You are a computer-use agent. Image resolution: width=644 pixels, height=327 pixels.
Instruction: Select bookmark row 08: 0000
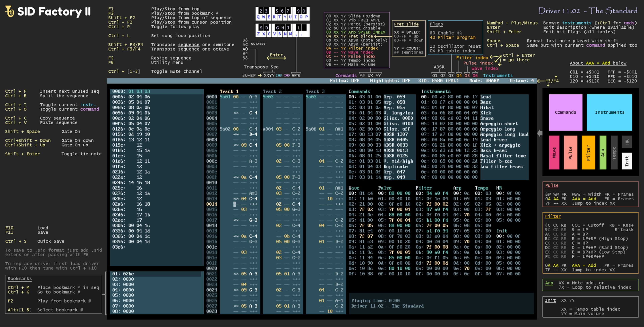click(x=157, y=311)
